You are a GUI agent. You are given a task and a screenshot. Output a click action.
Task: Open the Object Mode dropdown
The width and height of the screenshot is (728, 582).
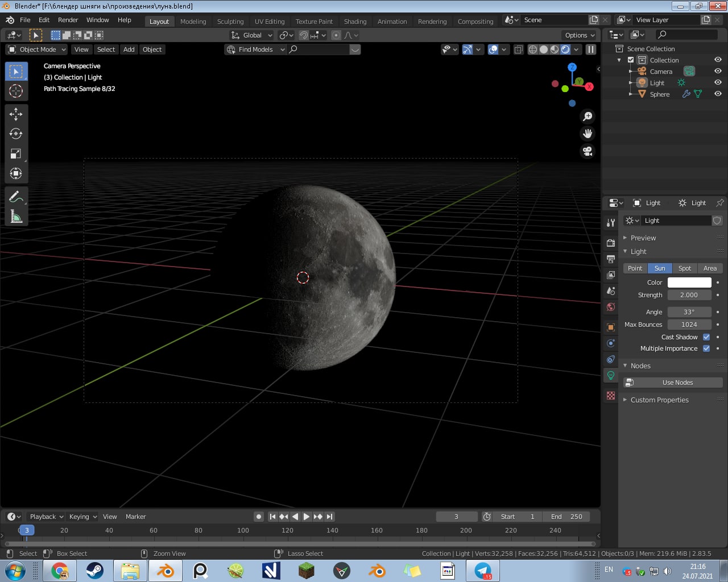point(37,49)
